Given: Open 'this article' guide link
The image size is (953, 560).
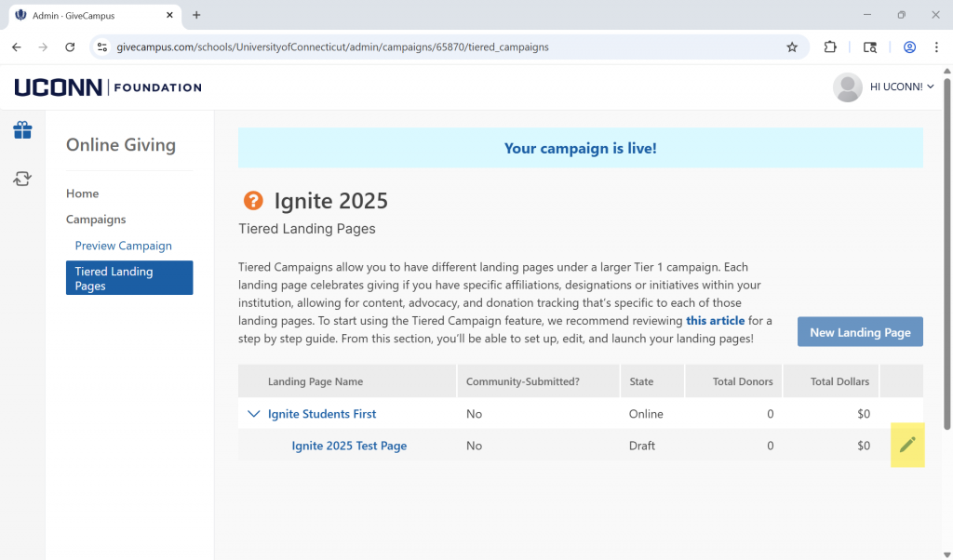Looking at the screenshot, I should point(715,321).
